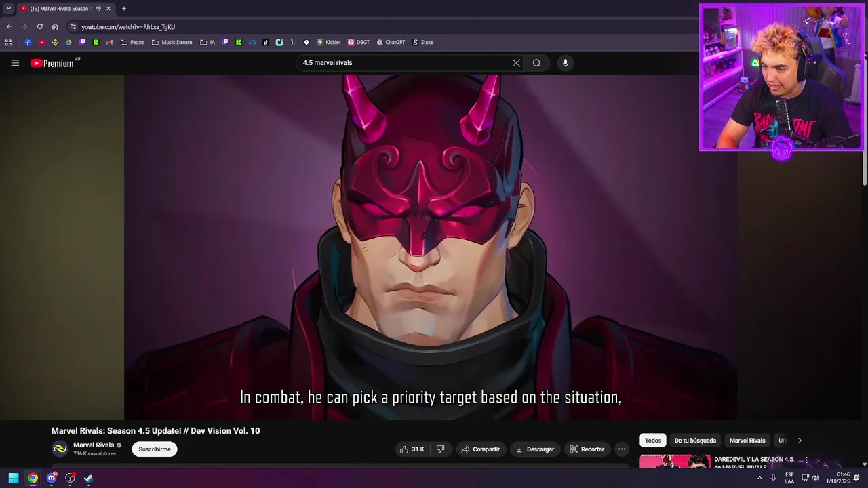Open the Meta bookmark icon
868x488 pixels.
coord(252,42)
